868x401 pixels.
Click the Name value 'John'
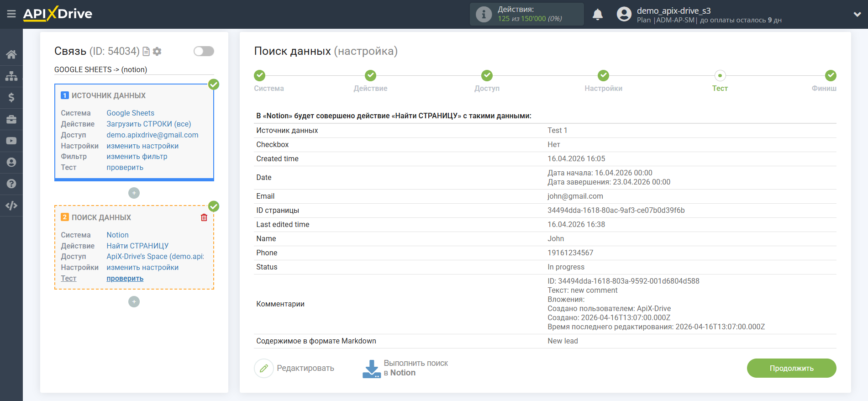[556, 238]
